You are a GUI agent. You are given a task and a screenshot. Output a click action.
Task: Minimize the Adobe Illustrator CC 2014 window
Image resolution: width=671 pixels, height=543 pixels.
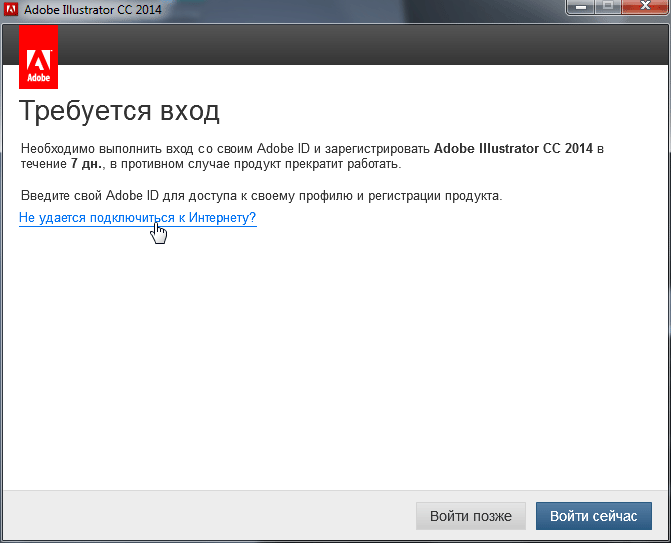coord(581,7)
